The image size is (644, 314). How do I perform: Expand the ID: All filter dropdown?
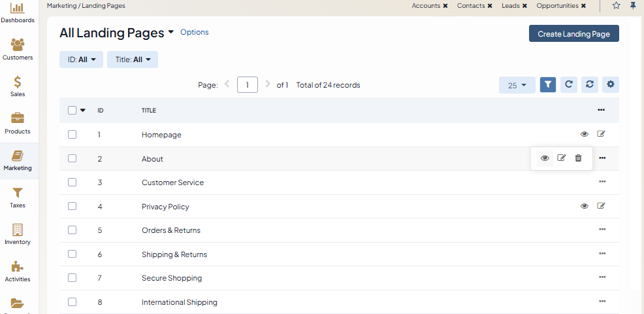coord(81,60)
